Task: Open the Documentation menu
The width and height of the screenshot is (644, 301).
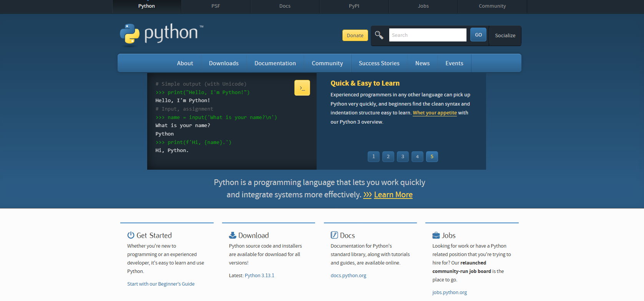Action: [275, 63]
